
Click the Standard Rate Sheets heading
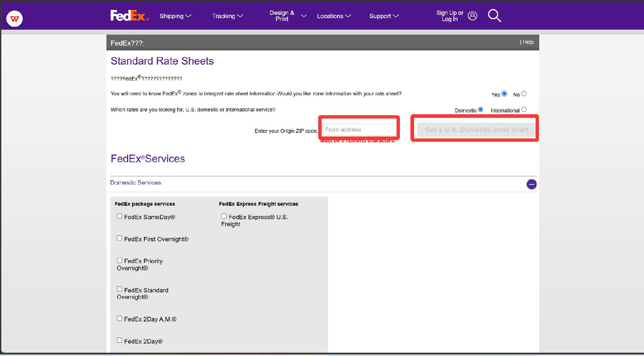[x=162, y=61]
